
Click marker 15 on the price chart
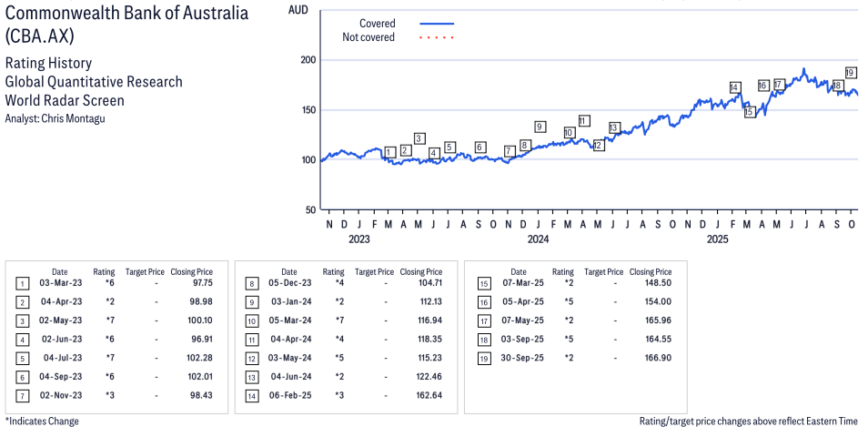[749, 112]
